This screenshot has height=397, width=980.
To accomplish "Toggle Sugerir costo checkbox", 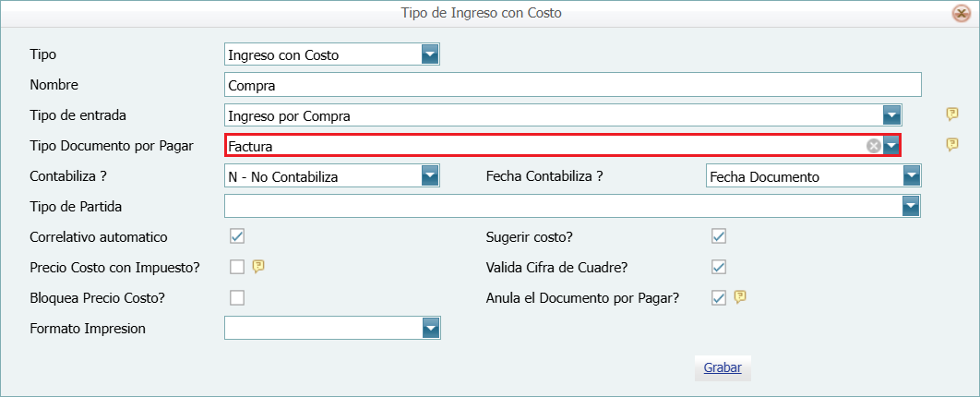I will (x=719, y=236).
